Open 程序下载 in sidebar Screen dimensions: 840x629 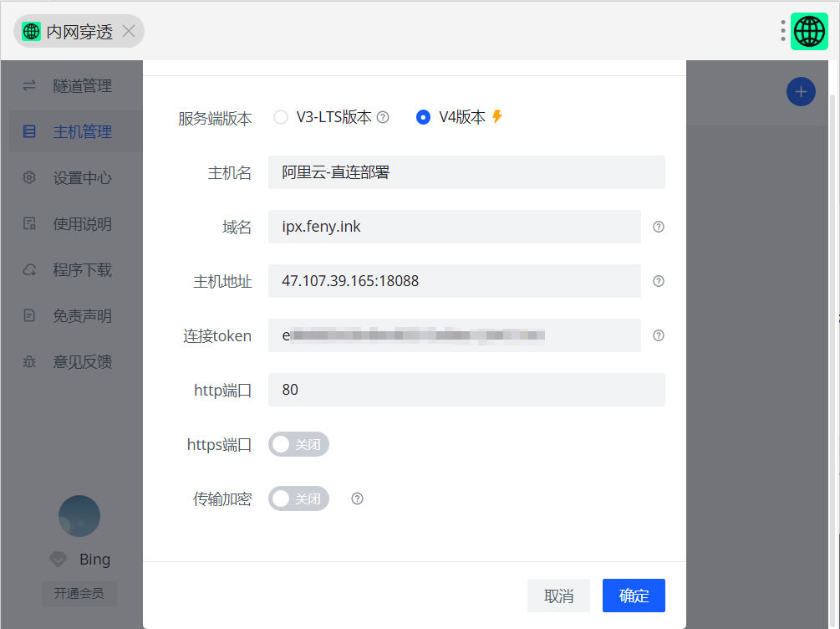point(76,269)
